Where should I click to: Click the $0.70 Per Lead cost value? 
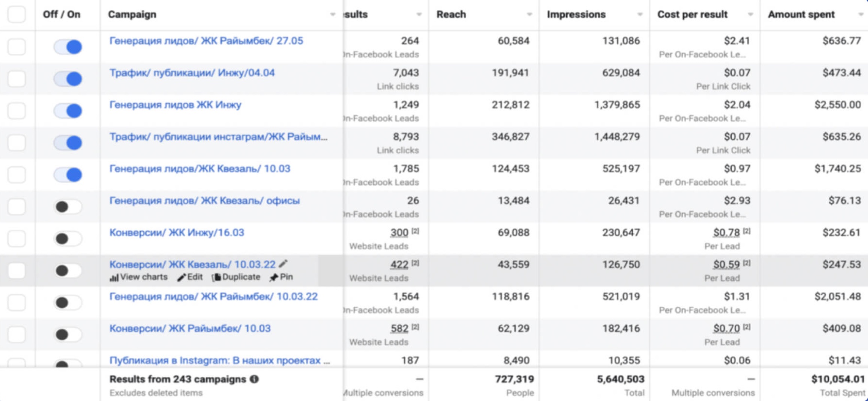(x=727, y=329)
